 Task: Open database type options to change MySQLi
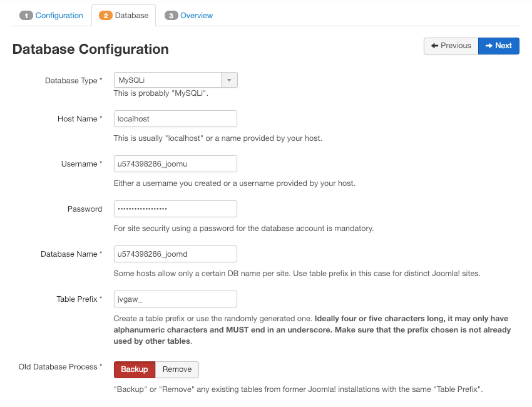pos(229,80)
